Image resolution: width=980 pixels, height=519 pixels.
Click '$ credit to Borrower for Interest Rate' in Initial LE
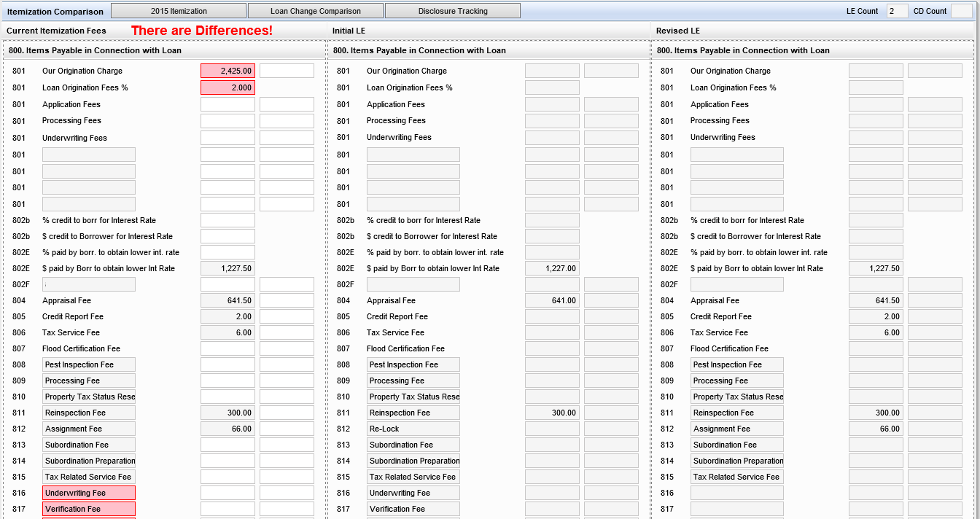coord(432,236)
